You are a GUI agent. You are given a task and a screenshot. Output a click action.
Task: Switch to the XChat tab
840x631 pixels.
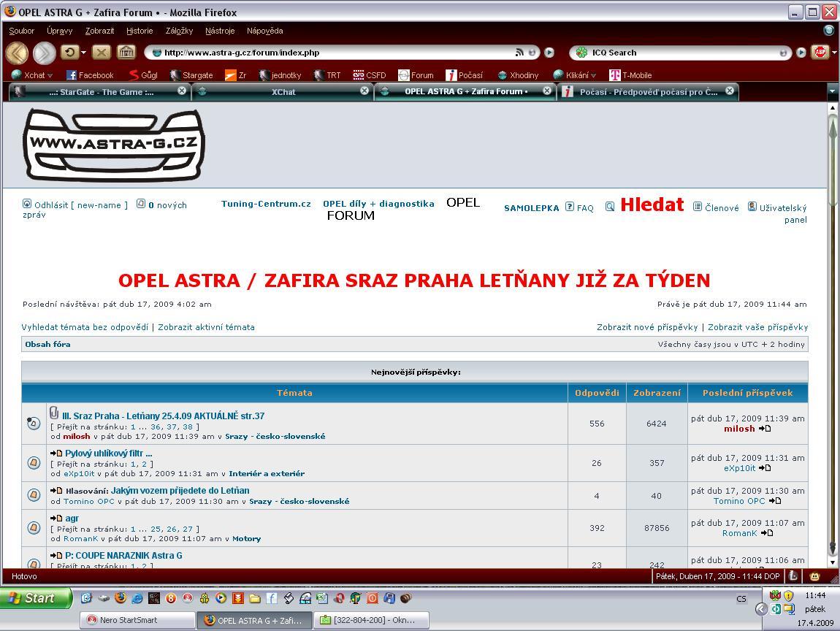coord(283,91)
